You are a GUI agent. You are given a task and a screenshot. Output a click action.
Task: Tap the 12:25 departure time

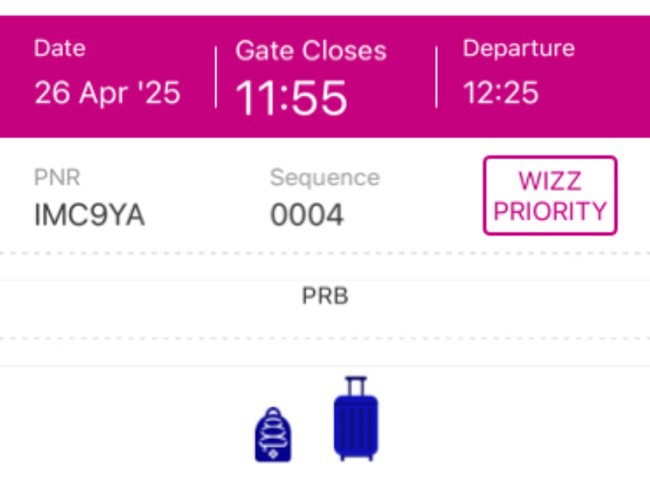point(501,93)
